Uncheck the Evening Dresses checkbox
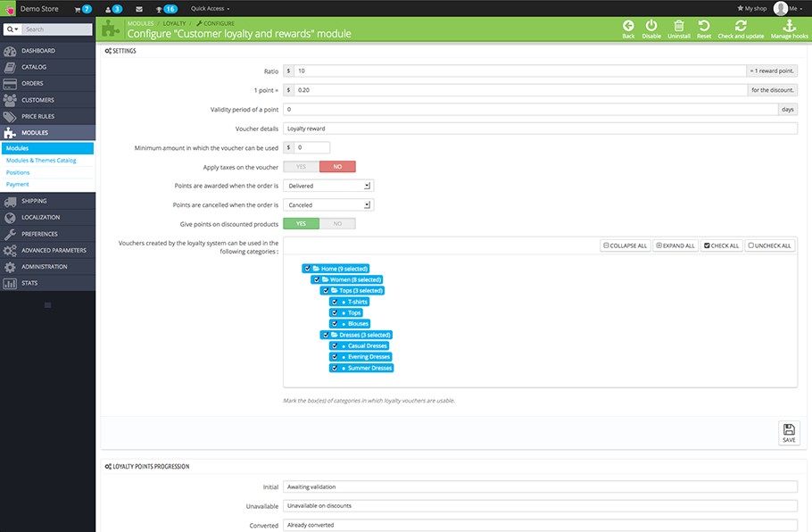 tap(335, 357)
